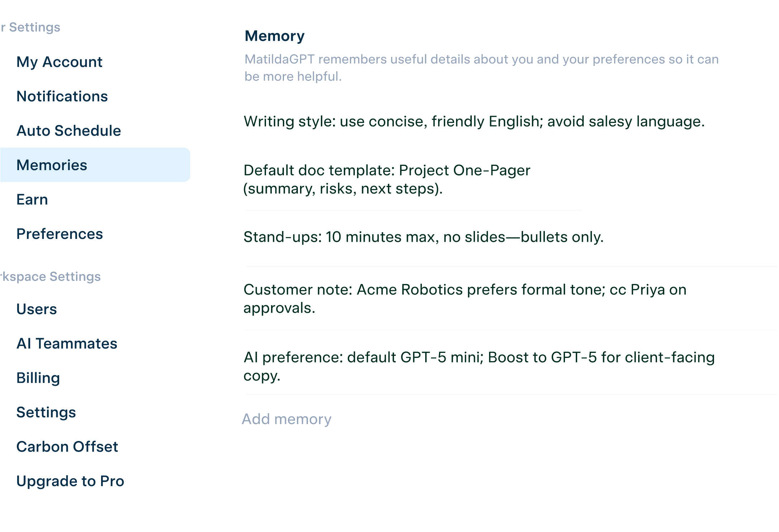Open workspace Users settings
The height and width of the screenshot is (532, 779).
37,309
